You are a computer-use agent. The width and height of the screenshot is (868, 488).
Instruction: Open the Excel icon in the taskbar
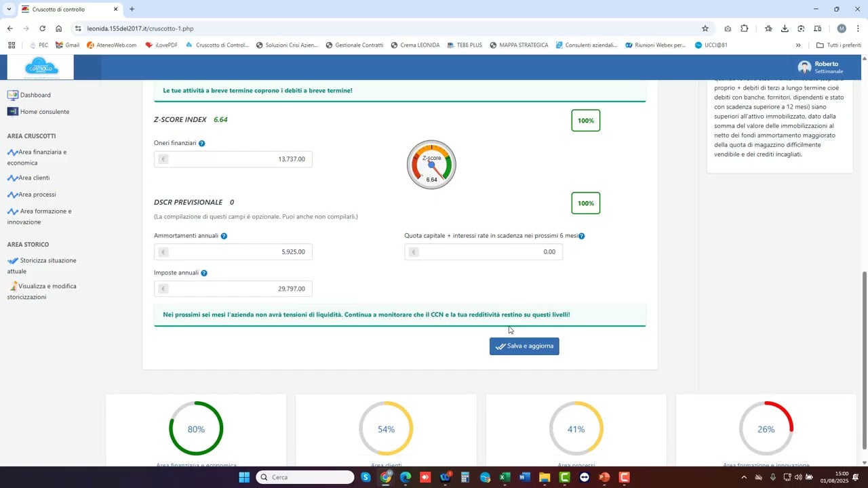(505, 478)
